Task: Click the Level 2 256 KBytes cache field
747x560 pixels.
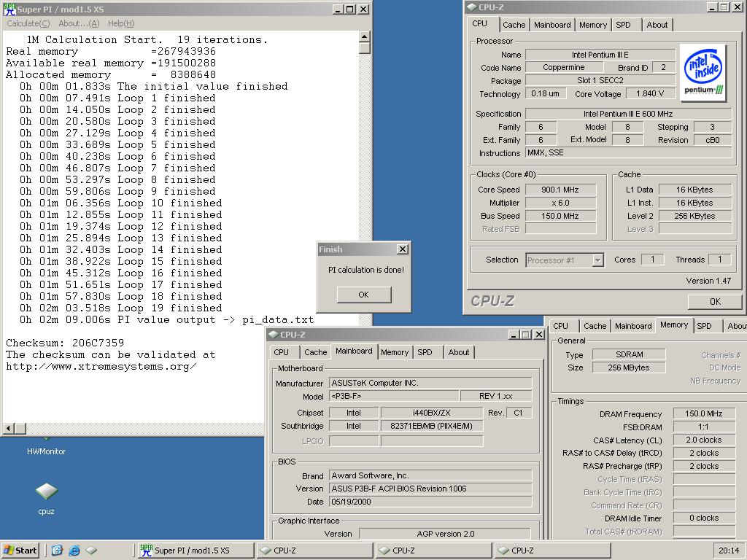Action: tap(694, 216)
